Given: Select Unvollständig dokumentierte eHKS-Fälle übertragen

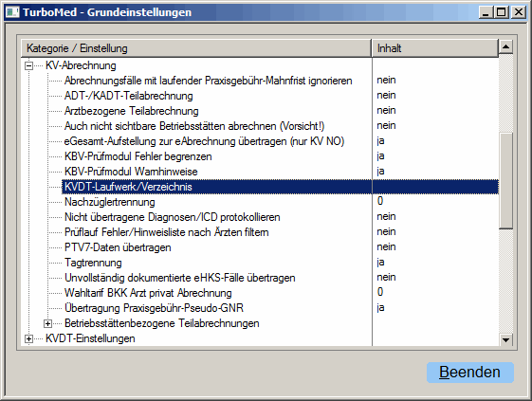Looking at the screenshot, I should [180, 278].
